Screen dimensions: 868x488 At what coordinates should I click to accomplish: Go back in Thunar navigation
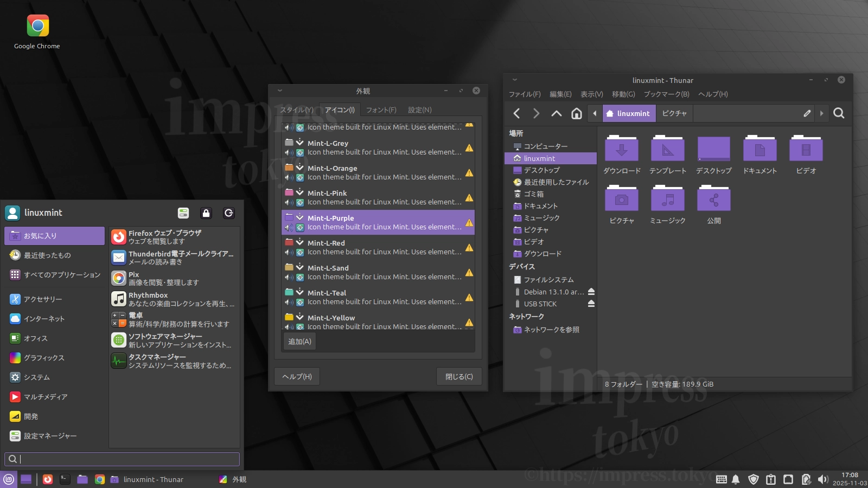point(516,113)
